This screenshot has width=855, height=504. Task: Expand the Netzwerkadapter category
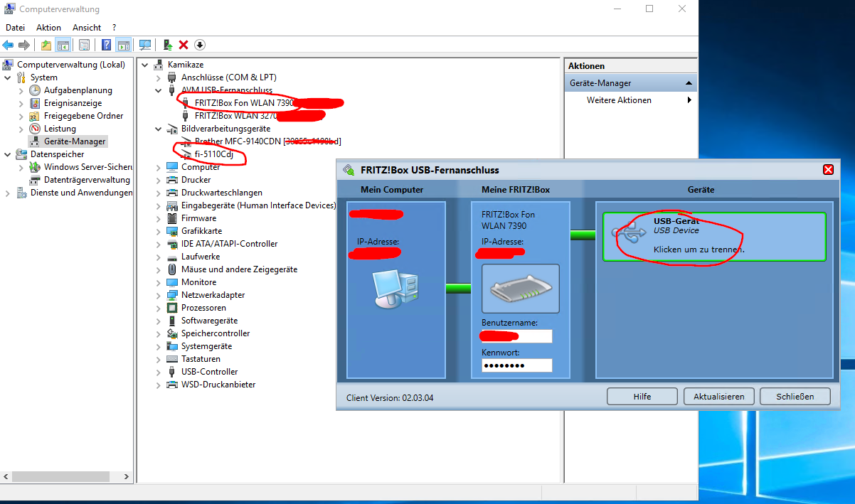(159, 295)
